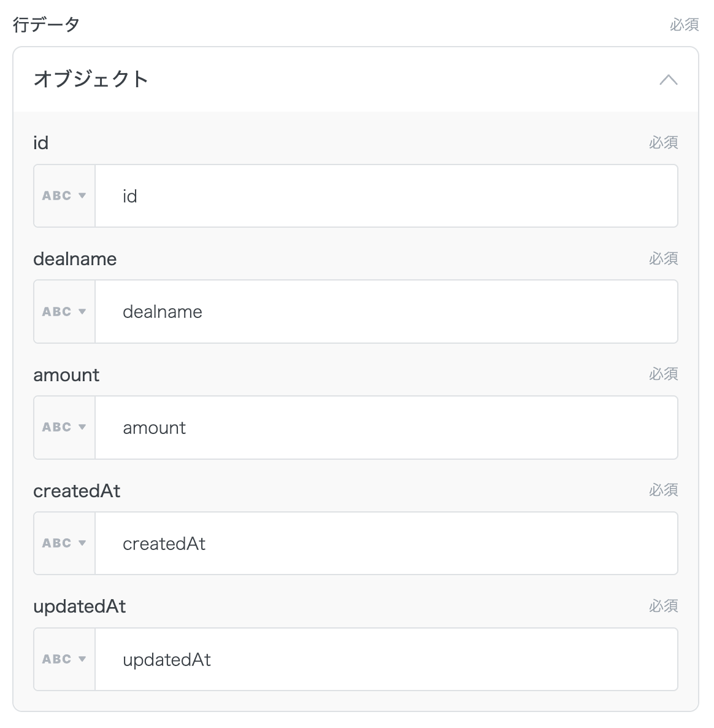This screenshot has height=728, width=714.
Task: Click the 必須 badge on the id row
Action: tap(663, 142)
